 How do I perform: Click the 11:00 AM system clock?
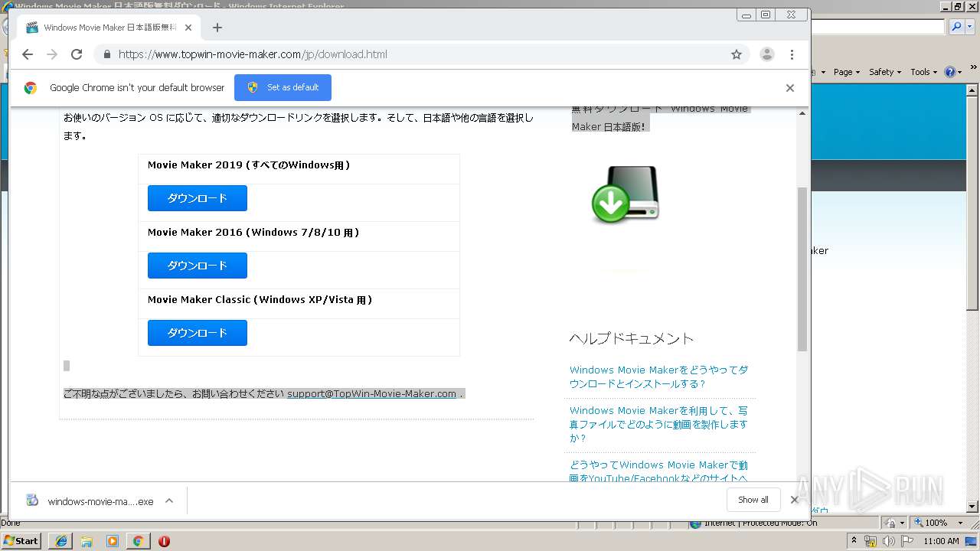pos(942,541)
